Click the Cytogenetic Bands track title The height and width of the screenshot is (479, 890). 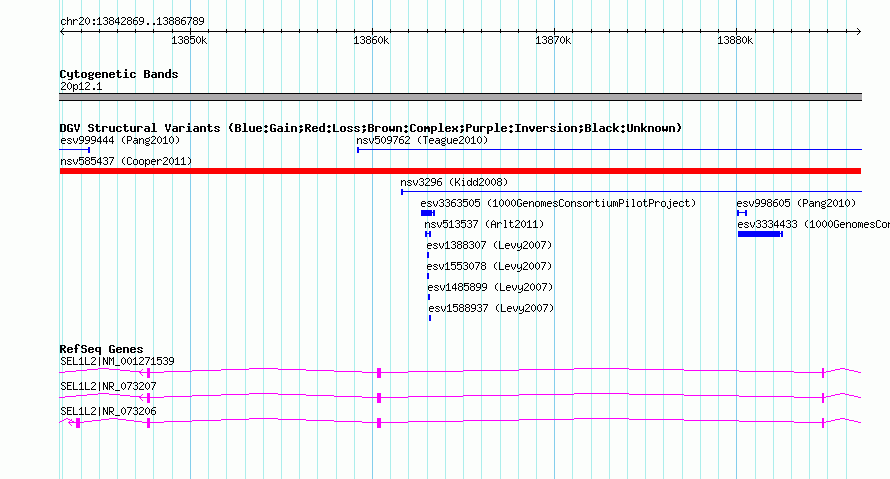coord(119,74)
